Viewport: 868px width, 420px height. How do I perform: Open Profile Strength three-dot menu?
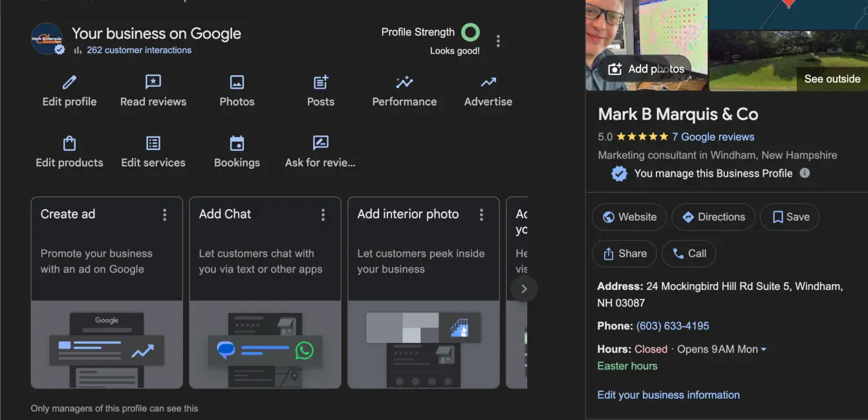tap(498, 41)
